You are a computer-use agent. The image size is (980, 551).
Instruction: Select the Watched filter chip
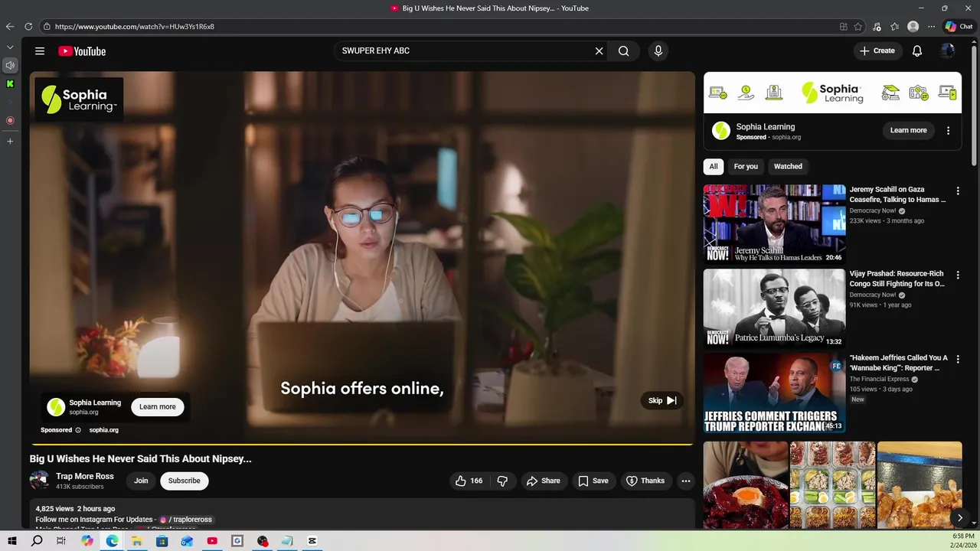tap(788, 166)
